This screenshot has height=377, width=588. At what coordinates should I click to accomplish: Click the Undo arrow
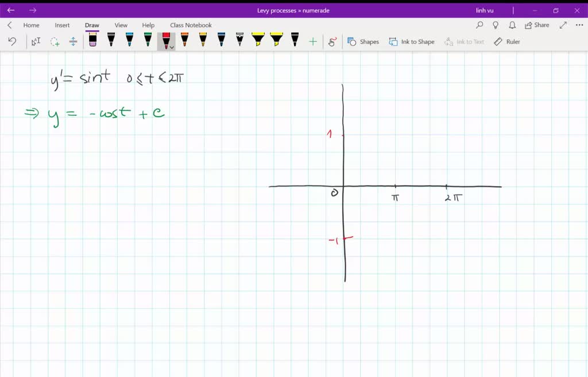(x=11, y=41)
